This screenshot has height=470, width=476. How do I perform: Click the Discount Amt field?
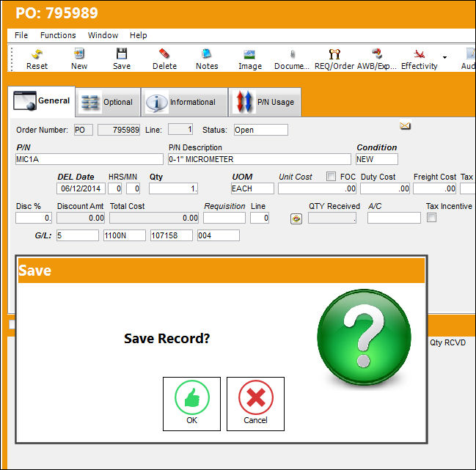coord(81,218)
